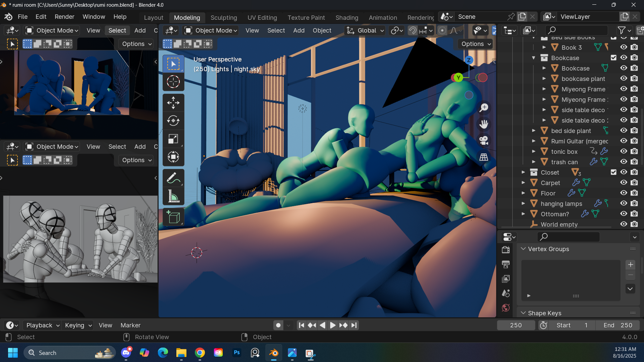Open Render properties tab
644x362 pixels.
click(506, 250)
